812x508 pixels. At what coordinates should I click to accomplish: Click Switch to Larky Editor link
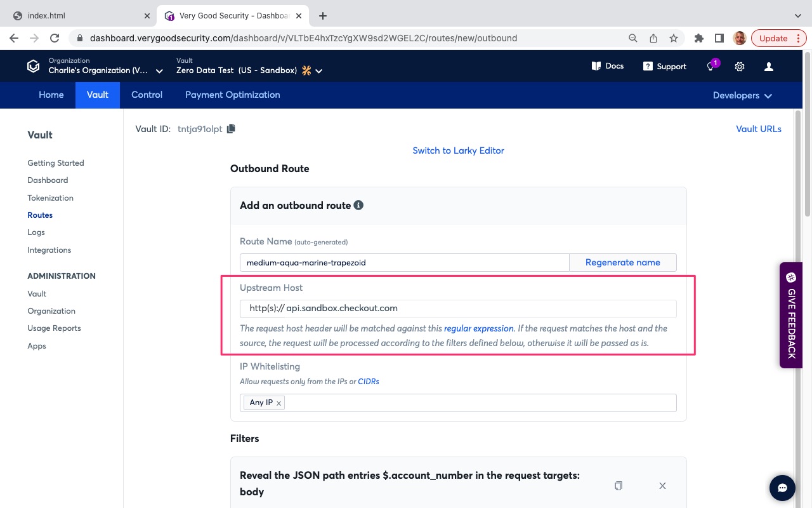[x=458, y=150]
